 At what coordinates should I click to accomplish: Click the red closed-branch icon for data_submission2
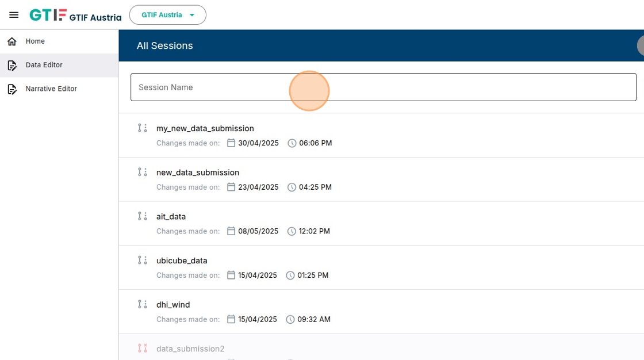tap(142, 348)
